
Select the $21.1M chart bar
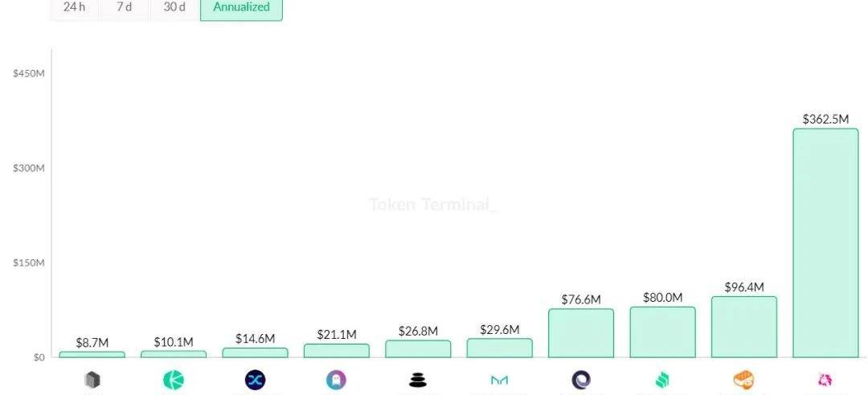coord(336,350)
